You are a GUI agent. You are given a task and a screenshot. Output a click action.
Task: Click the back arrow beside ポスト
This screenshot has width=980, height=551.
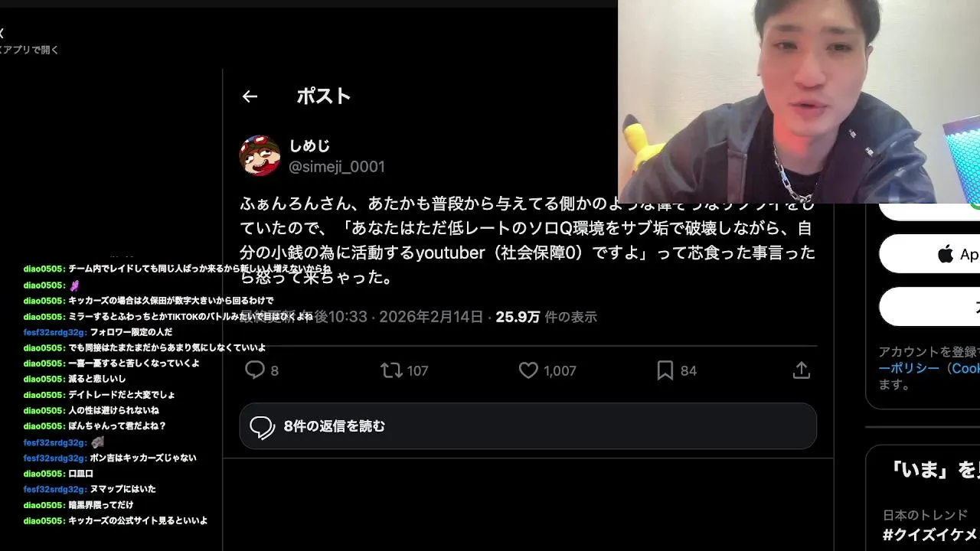click(x=250, y=96)
